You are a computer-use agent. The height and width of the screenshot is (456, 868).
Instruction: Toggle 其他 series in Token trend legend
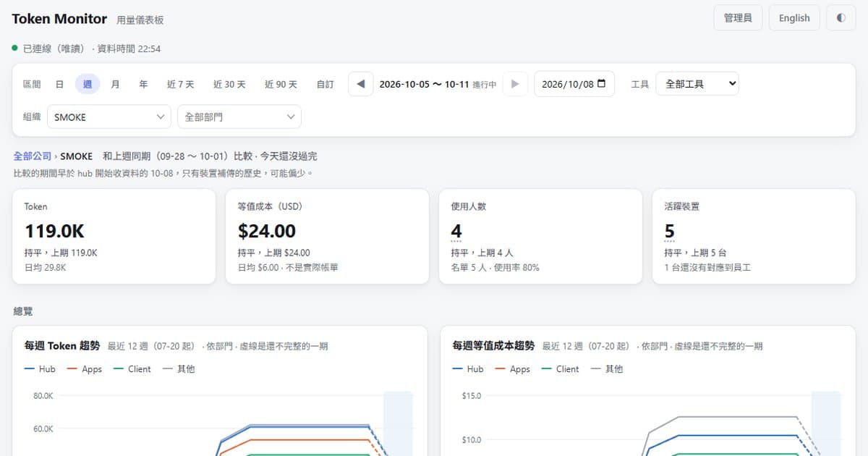(179, 369)
